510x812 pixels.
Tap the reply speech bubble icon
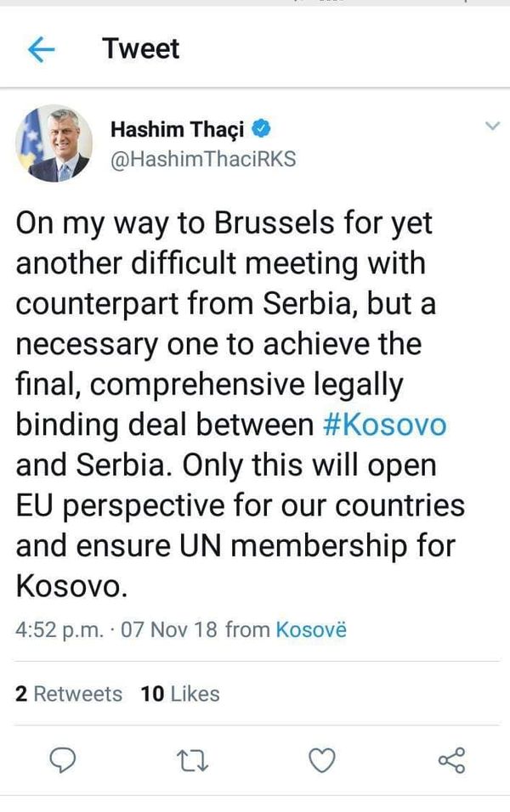click(x=63, y=761)
